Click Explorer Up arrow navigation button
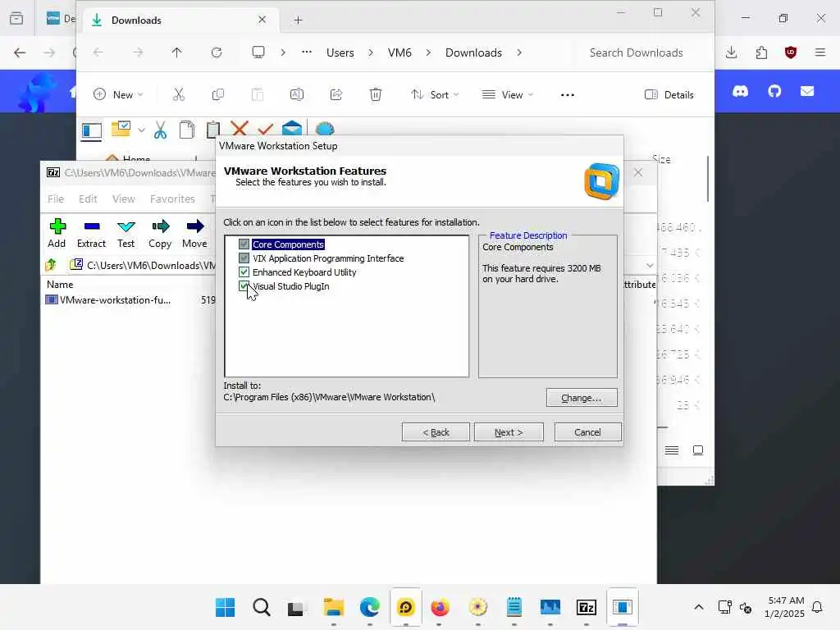 click(x=177, y=52)
